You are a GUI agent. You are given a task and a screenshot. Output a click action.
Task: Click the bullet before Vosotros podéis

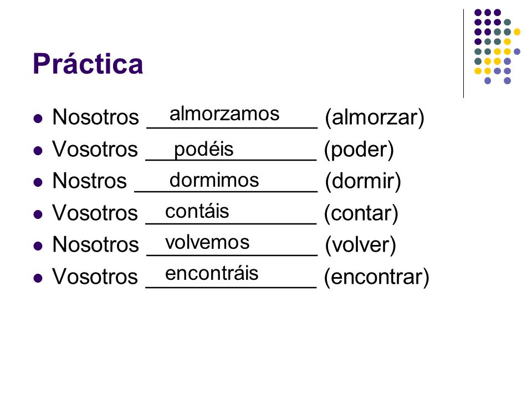[38, 150]
